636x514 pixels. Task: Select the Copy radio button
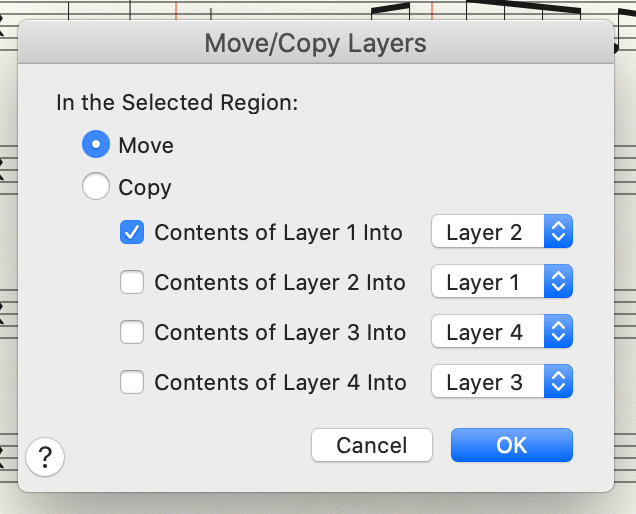[96, 186]
